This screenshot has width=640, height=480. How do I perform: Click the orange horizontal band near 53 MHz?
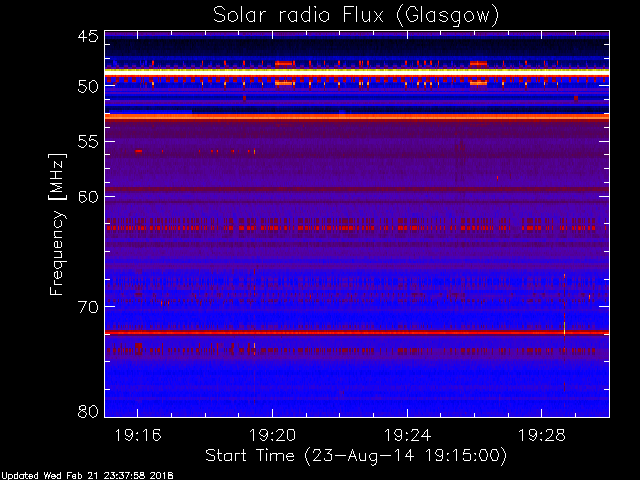(357, 118)
